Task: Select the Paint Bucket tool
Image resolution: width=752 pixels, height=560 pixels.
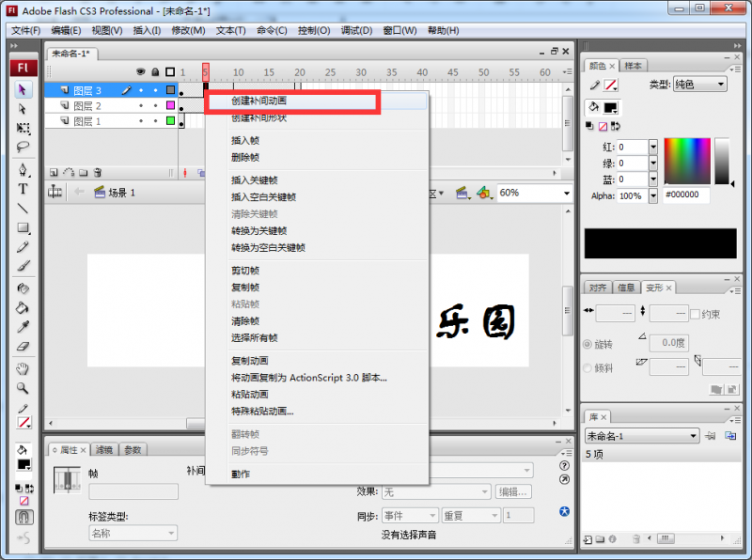Action: tap(23, 308)
